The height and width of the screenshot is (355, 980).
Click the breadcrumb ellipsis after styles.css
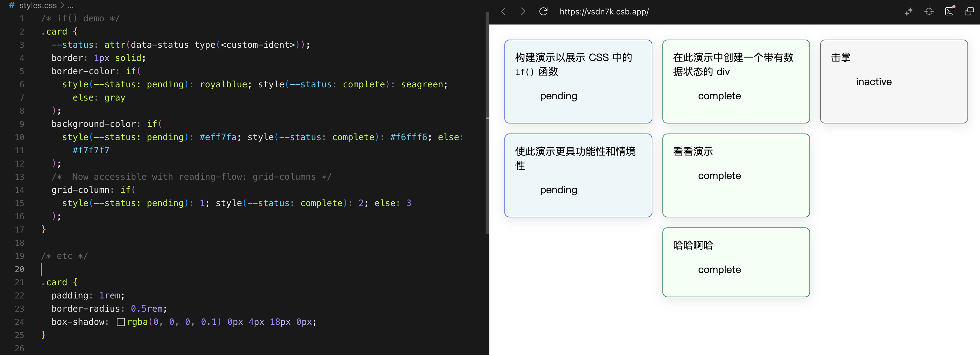click(70, 5)
